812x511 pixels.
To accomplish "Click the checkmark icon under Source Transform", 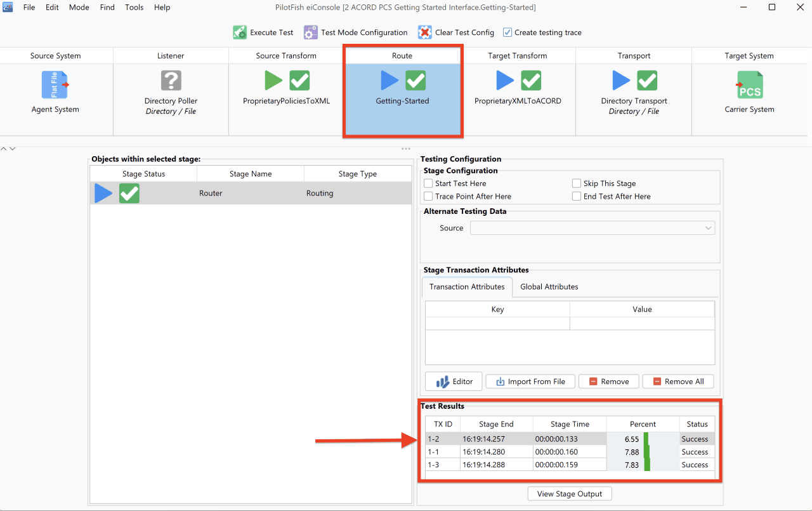I will coord(299,81).
